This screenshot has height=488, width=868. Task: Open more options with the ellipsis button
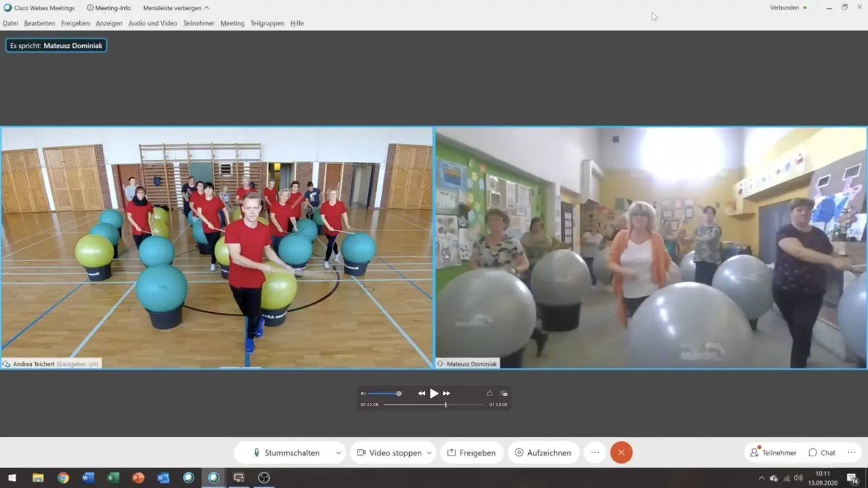pyautogui.click(x=594, y=452)
